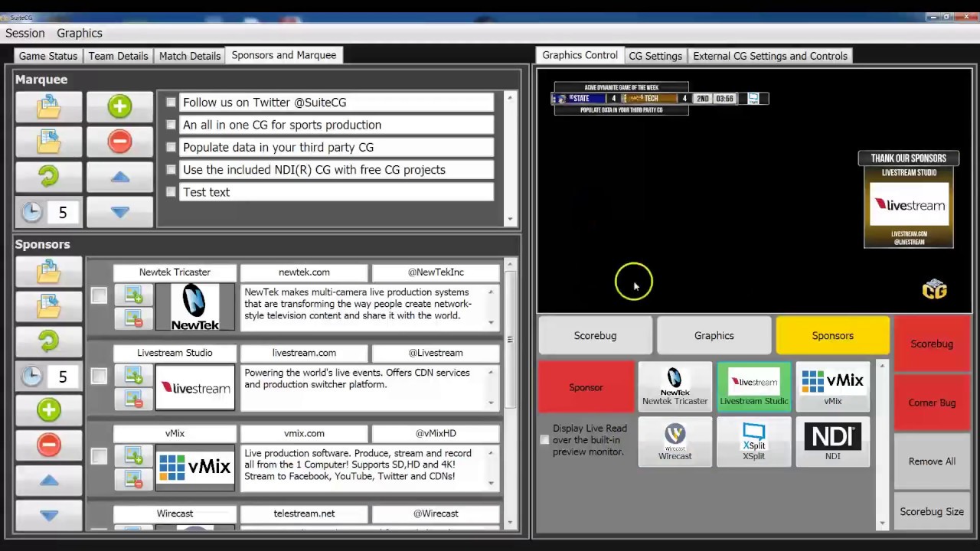The height and width of the screenshot is (551, 980).
Task: Click the add-image icon for Livestream Studio
Action: point(134,375)
